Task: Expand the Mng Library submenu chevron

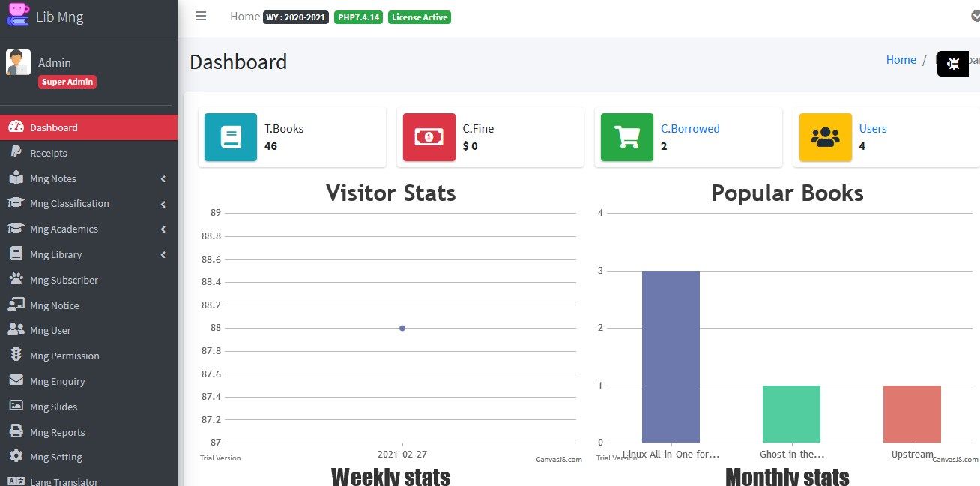Action: tap(163, 255)
